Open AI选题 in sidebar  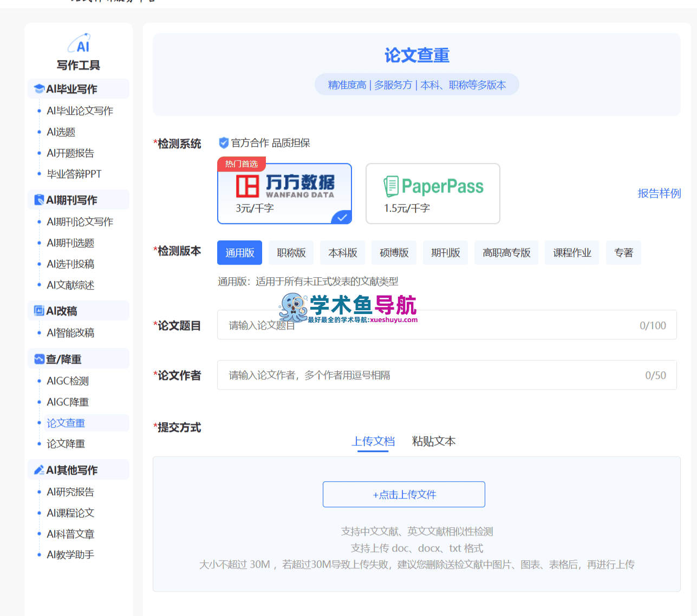(x=61, y=132)
